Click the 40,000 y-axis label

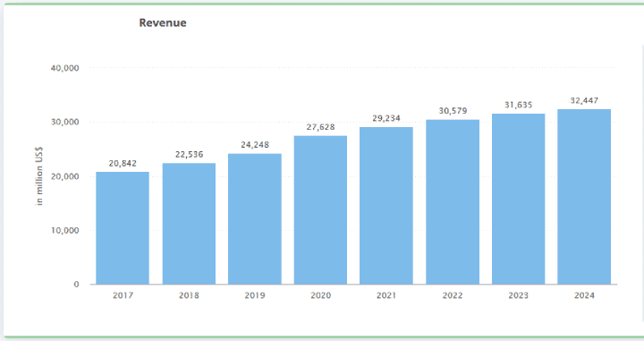64,68
